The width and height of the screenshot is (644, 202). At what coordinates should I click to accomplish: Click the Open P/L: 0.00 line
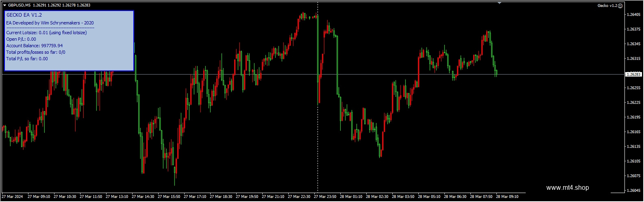[x=21, y=39]
